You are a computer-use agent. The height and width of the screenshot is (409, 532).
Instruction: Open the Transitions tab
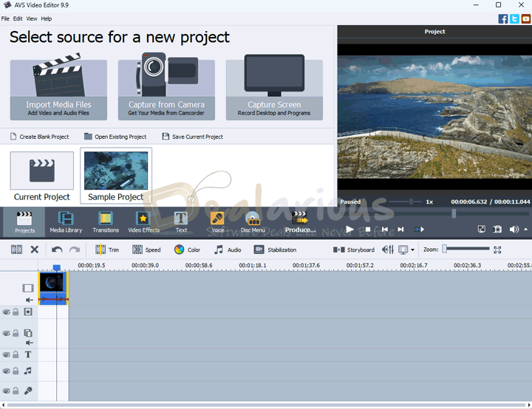coord(106,222)
